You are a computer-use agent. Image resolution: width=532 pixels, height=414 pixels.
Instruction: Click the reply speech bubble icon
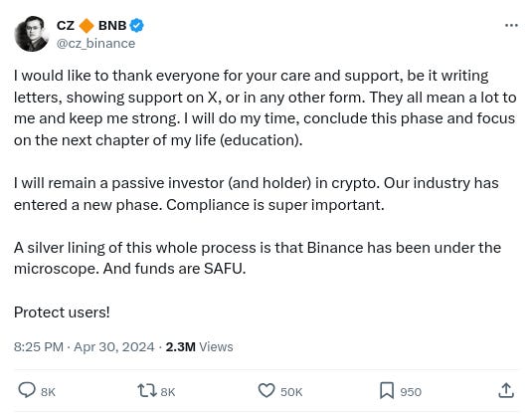pyautogui.click(x=27, y=390)
